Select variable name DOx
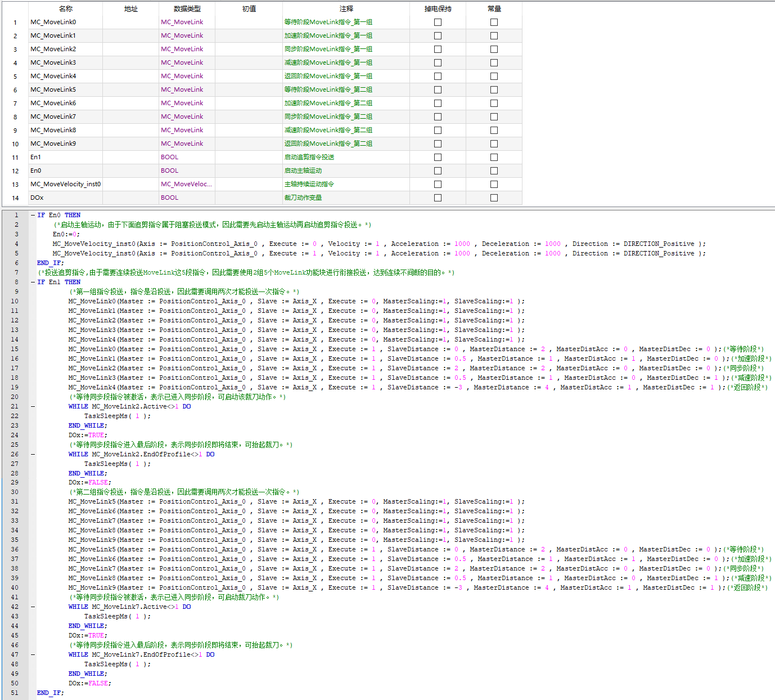The height and width of the screenshot is (700, 775). [x=37, y=198]
